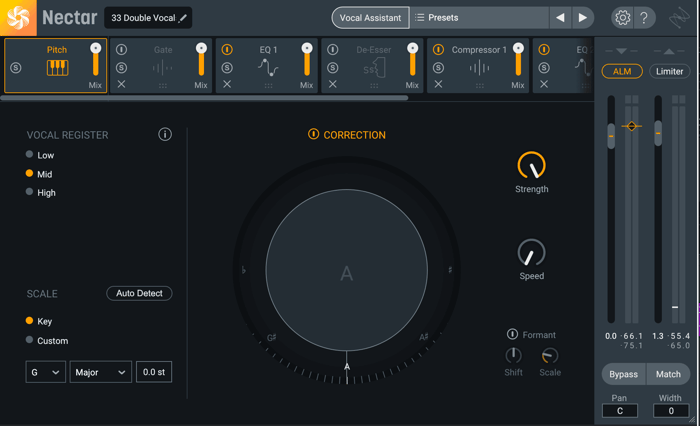Open settings with the gear icon
Image resolution: width=700 pixels, height=426 pixels.
[622, 18]
